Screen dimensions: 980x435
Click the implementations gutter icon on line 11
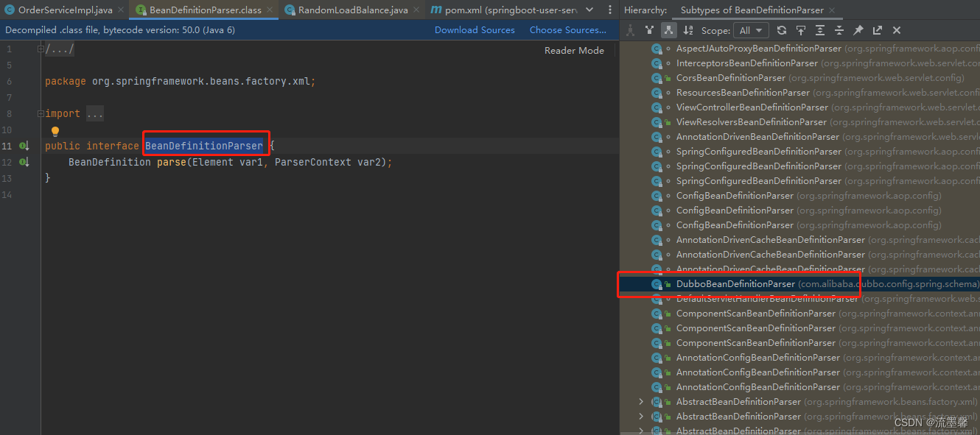(24, 146)
